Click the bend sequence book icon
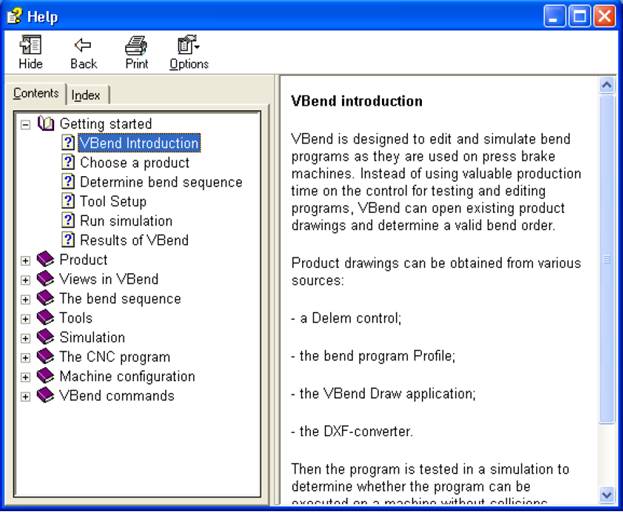 45,298
